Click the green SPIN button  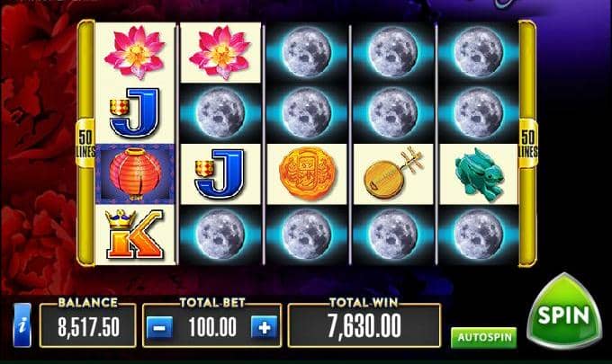[564, 312]
